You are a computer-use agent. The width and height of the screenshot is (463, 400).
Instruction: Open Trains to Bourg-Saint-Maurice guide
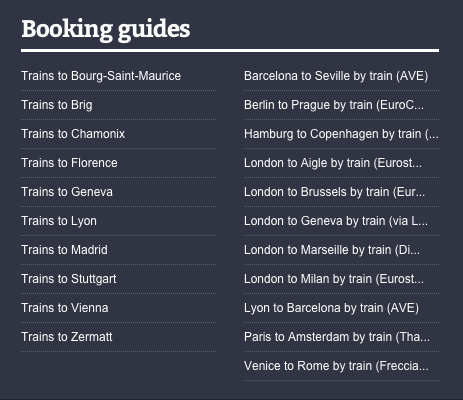[101, 76]
